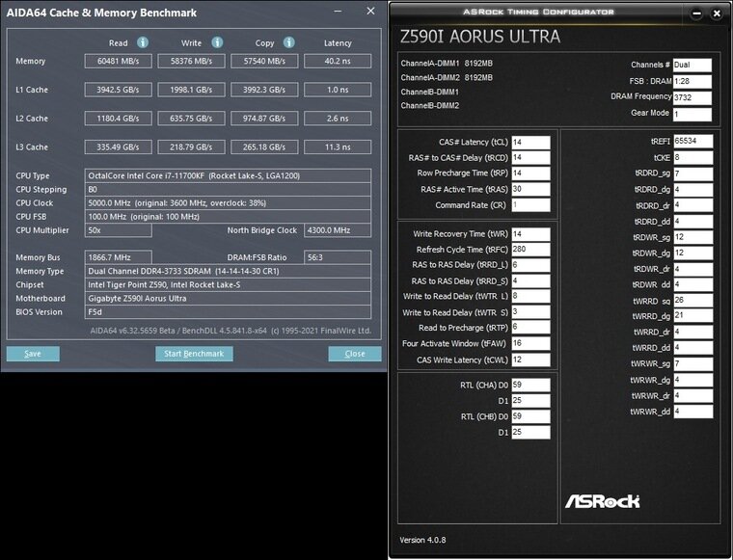Viewport: 733px width, 560px height.
Task: Click the Refresh Cycle Time (tRFC) field
Action: 531,250
